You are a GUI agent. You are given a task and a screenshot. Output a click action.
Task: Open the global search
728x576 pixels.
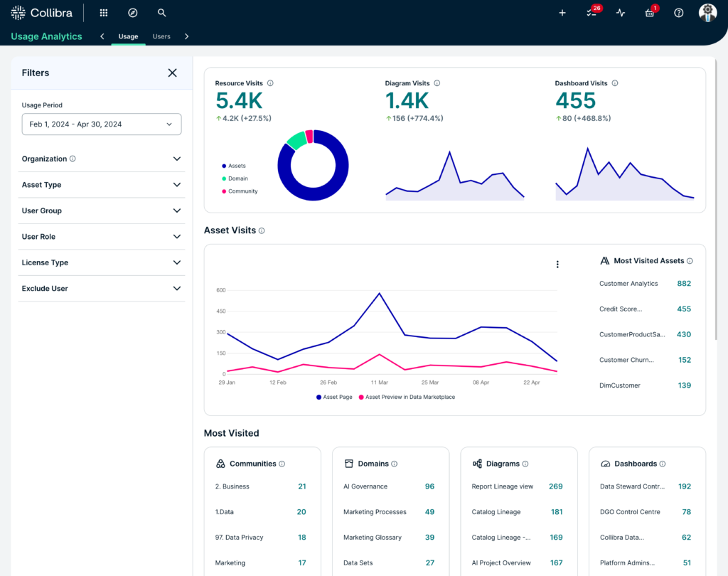click(161, 12)
